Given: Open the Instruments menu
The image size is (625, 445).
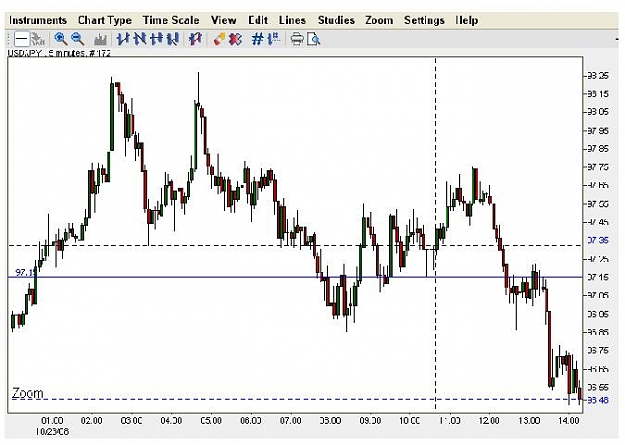Looking at the screenshot, I should [38, 20].
